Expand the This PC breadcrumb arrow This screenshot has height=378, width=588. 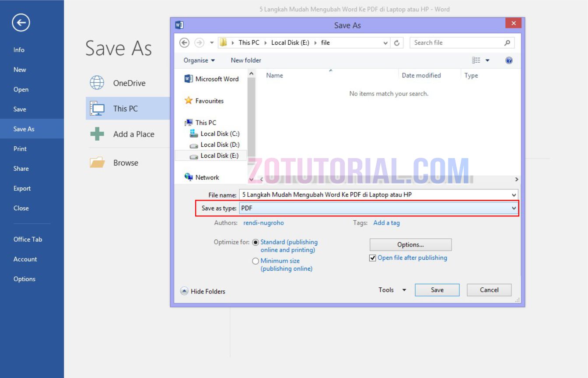(x=265, y=42)
